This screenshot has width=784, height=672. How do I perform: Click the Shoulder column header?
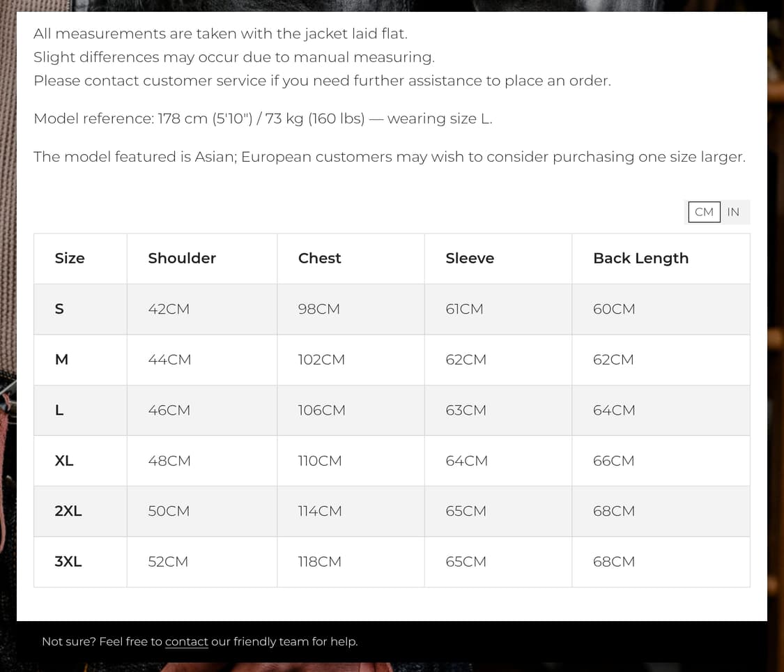pyautogui.click(x=182, y=258)
